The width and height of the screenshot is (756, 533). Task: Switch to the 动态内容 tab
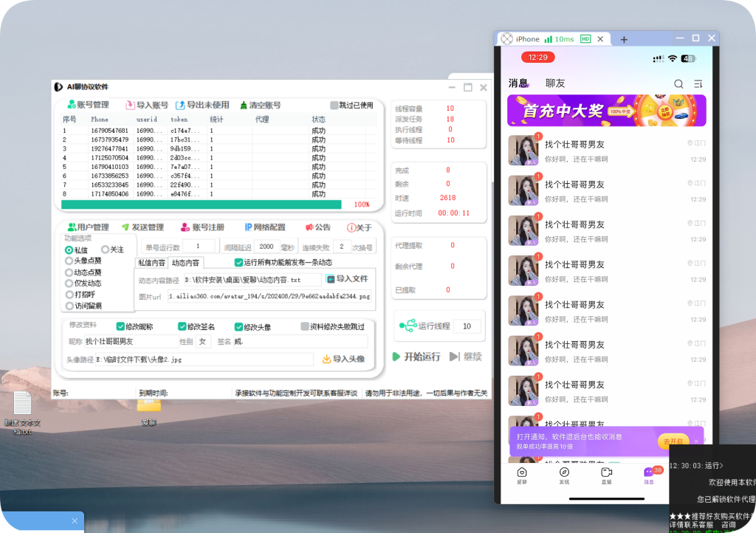186,262
